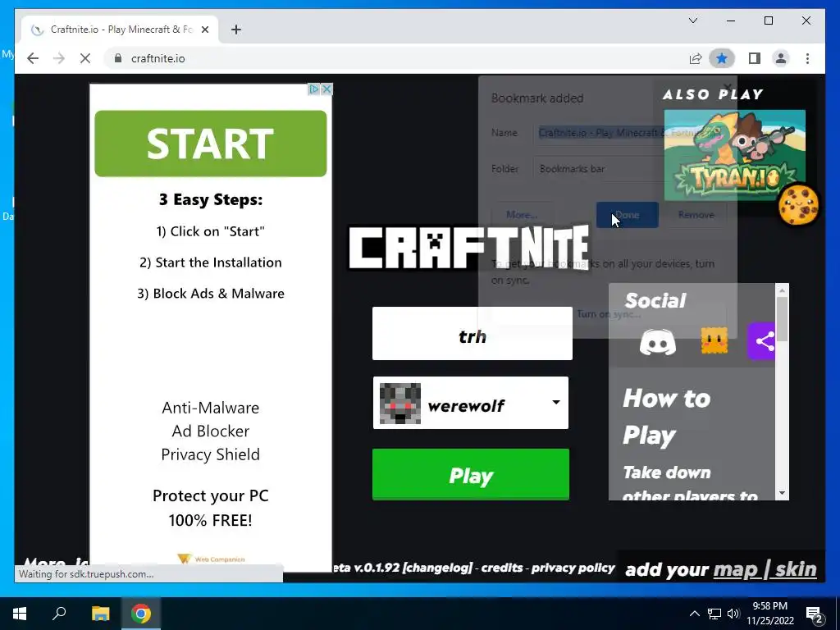Open the privacy policy link
Image resolution: width=840 pixels, height=630 pixels.
click(573, 568)
